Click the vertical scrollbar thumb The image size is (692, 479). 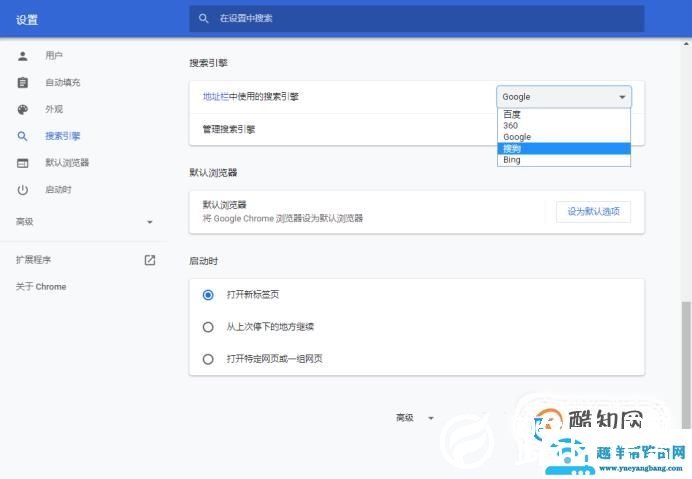point(685,366)
